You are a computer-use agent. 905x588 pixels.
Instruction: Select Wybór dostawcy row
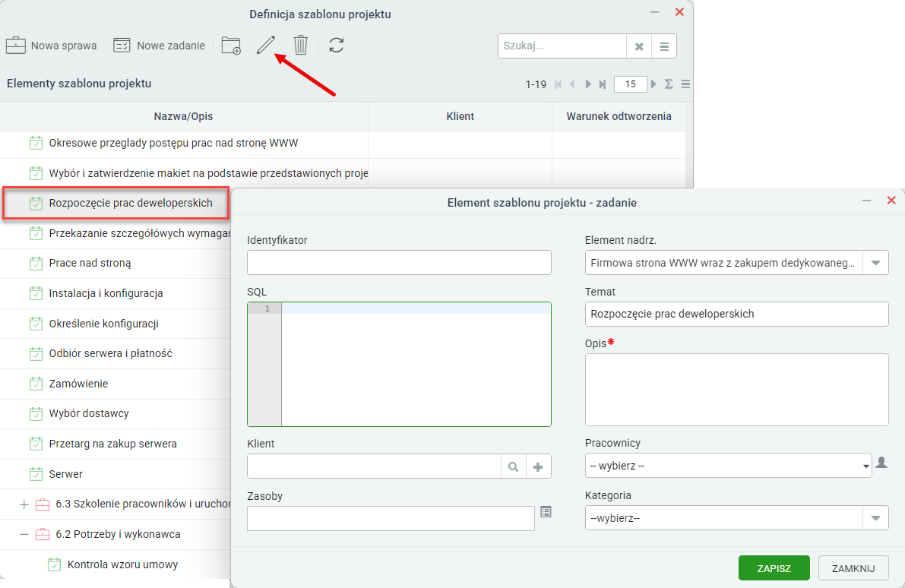coord(115,413)
